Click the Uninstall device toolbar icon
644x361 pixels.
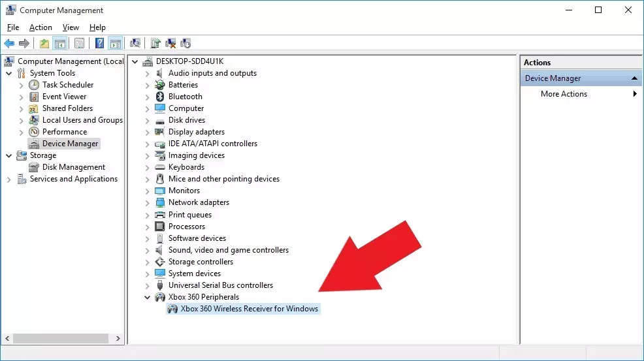170,44
